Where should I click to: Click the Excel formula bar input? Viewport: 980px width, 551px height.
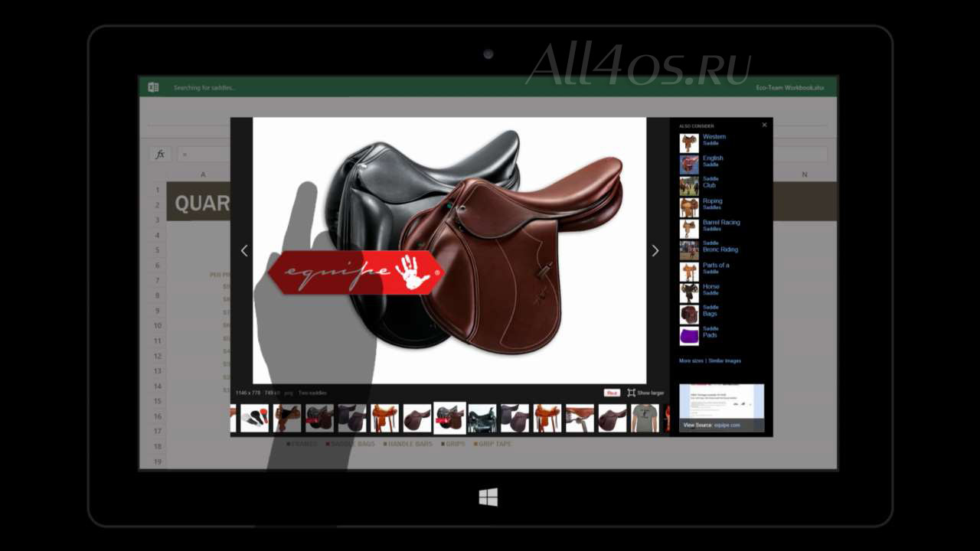pos(502,154)
